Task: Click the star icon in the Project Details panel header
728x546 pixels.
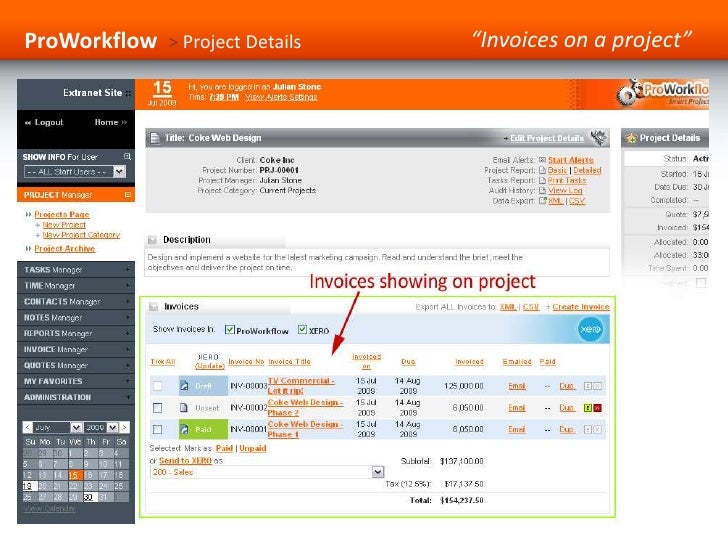Action: pyautogui.click(x=631, y=138)
